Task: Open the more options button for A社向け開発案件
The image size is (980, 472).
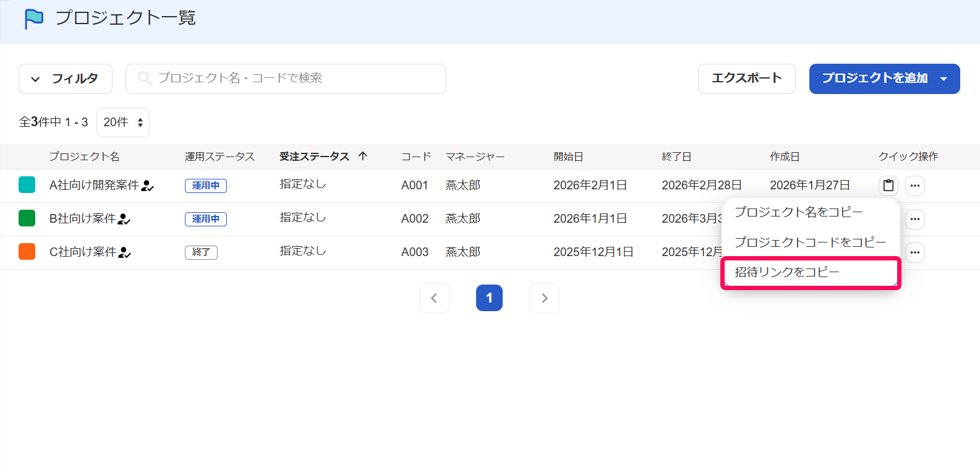Action: (915, 186)
